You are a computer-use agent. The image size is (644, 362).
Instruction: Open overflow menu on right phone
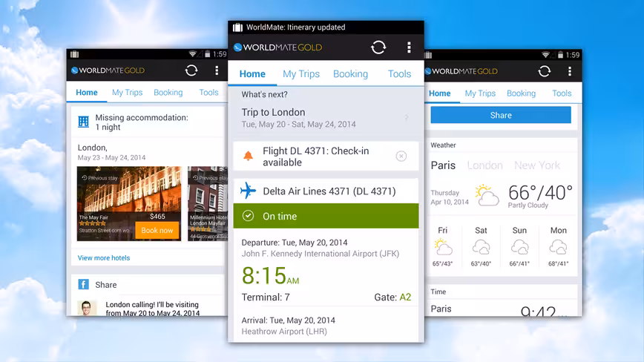pyautogui.click(x=569, y=71)
